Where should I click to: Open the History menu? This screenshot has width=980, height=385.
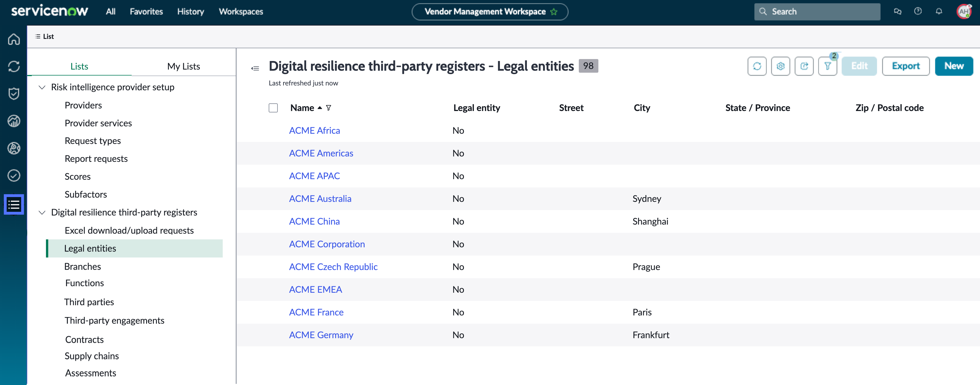(x=191, y=11)
